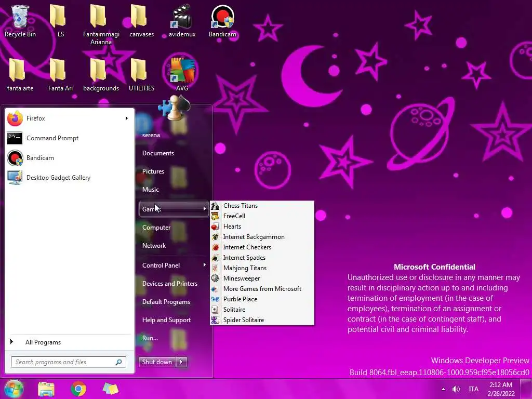
Task: Click the Bandicam icon in Start menu
Action: coord(15,158)
